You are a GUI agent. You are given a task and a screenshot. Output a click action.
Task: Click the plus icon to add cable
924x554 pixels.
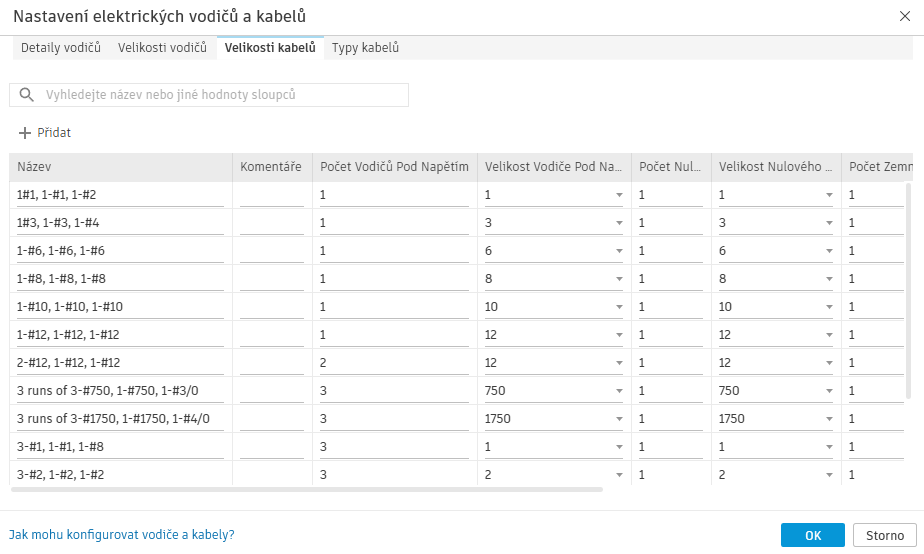point(26,133)
